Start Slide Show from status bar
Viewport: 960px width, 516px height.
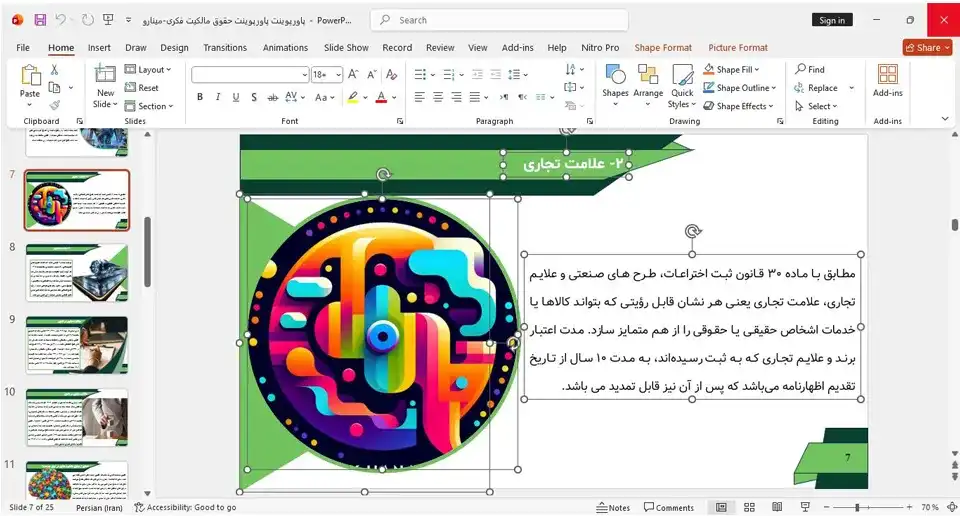click(x=805, y=507)
